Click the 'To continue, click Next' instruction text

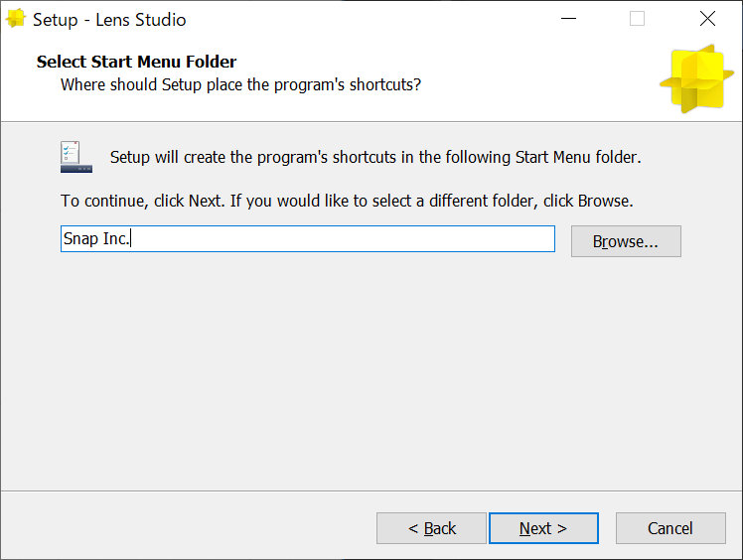click(x=347, y=201)
